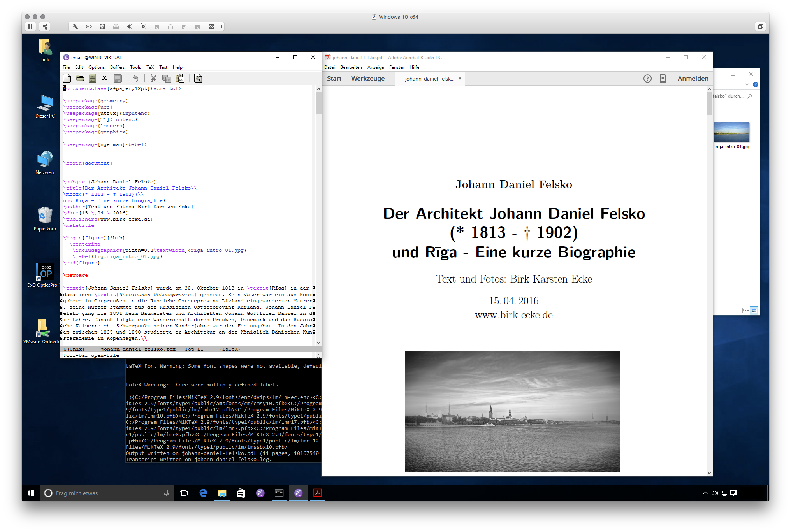The height and width of the screenshot is (532, 791).
Task: Click the Acrobat scrollbar down arrow
Action: (709, 473)
